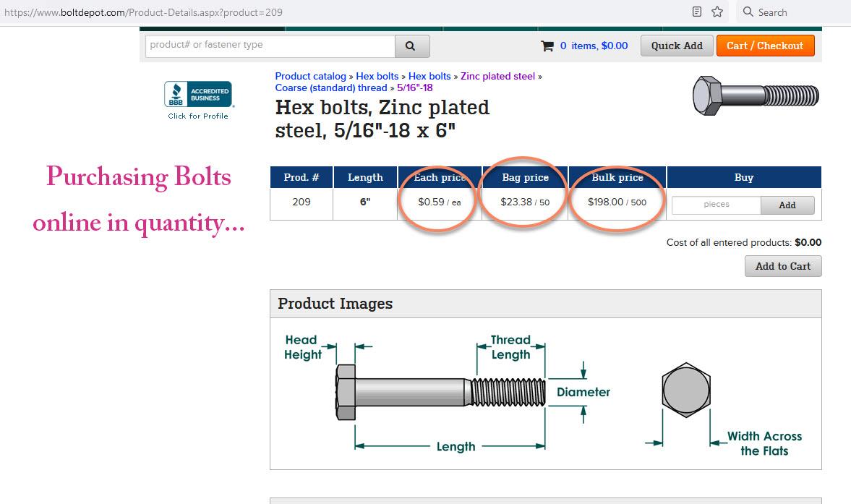Open the 0 items, $0.00 cart link
The image size is (851, 504).
pyautogui.click(x=594, y=46)
